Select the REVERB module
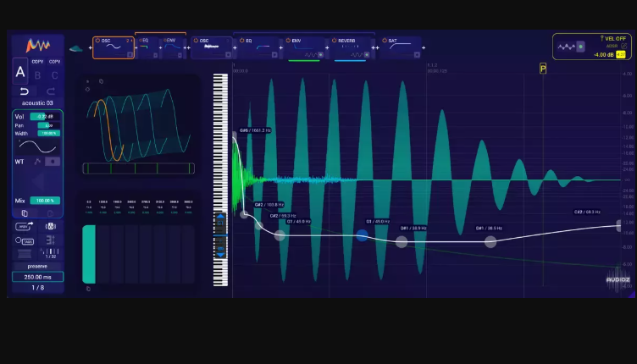Viewport: 637px width, 364px height. point(350,47)
